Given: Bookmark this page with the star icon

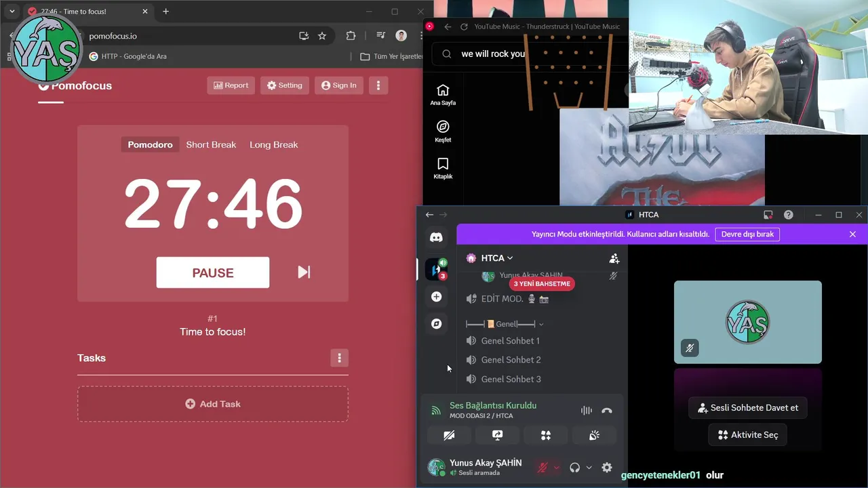Looking at the screenshot, I should (322, 36).
